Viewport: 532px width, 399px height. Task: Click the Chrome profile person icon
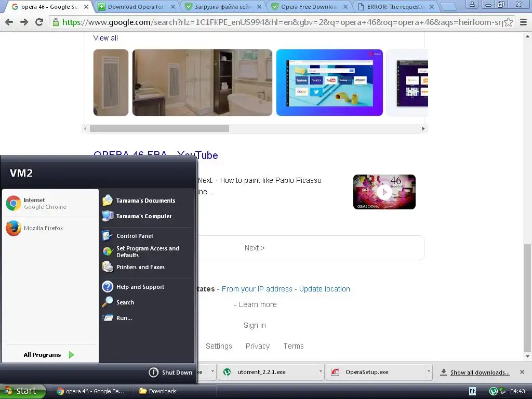coord(472,4)
